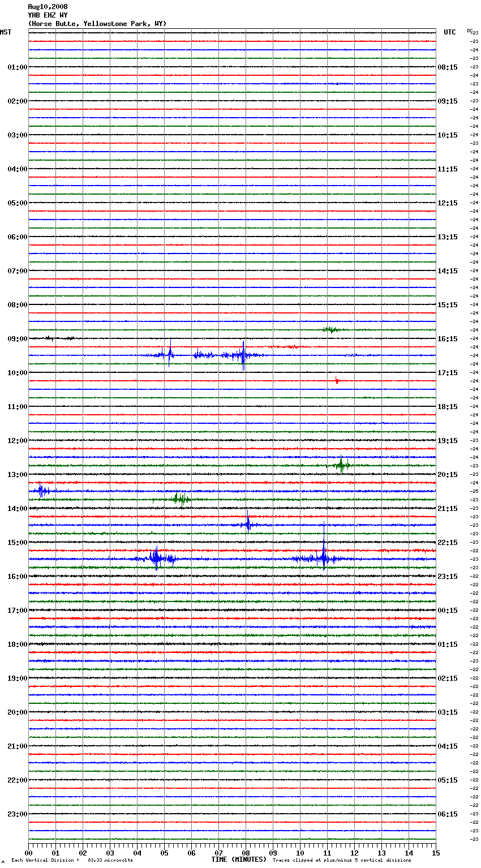
Task: Click the 08 minute axis tick label
Action: coord(246,853)
